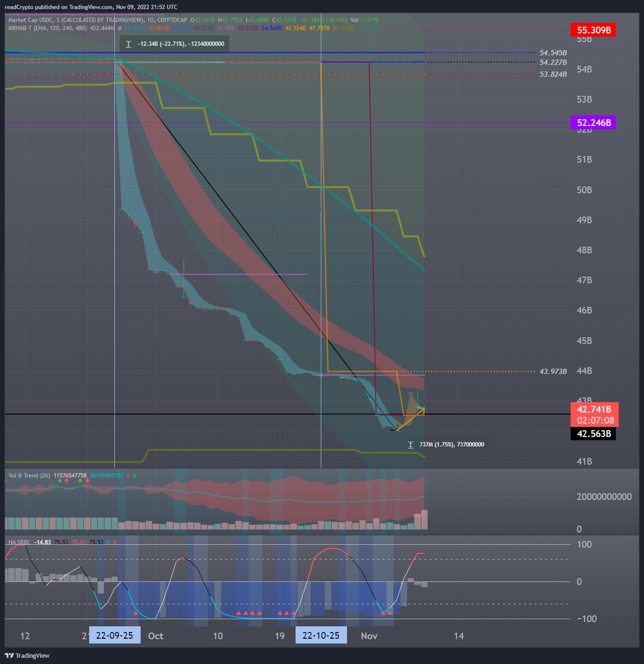Viewport: 644px width, 664px height.
Task: Click the Oct label on the time axis
Action: (x=155, y=636)
